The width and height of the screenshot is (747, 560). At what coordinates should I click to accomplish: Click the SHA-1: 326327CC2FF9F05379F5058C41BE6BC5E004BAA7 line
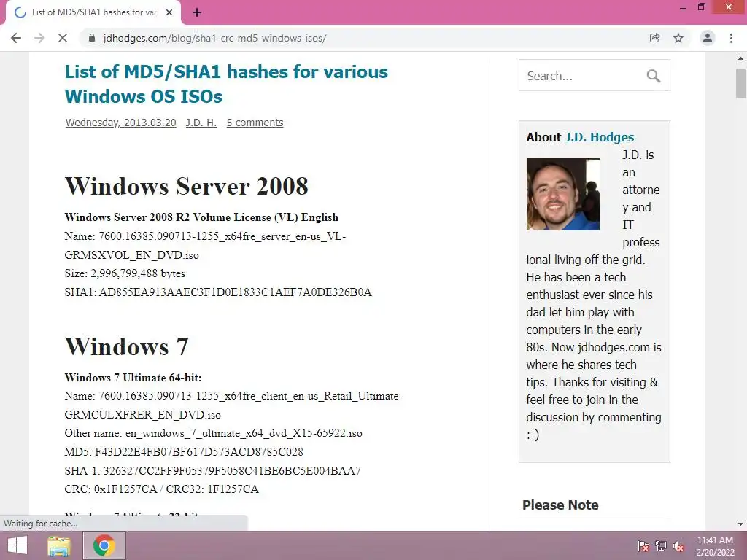[213, 470]
